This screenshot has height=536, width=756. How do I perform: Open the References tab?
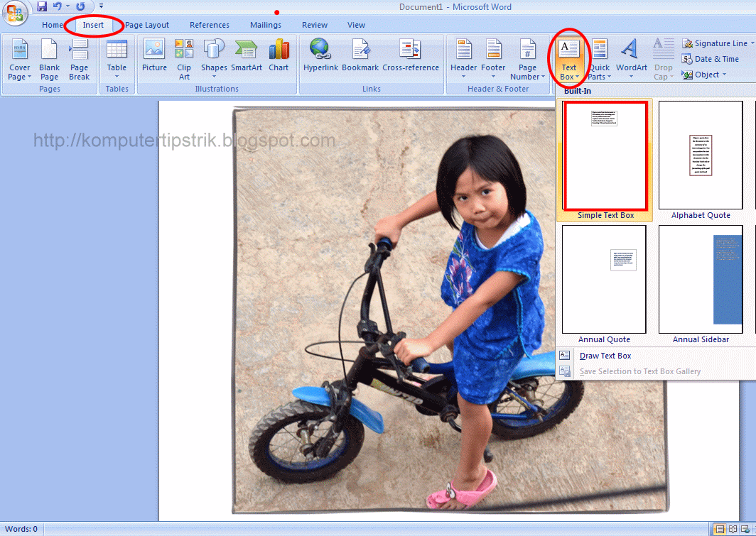click(x=209, y=25)
